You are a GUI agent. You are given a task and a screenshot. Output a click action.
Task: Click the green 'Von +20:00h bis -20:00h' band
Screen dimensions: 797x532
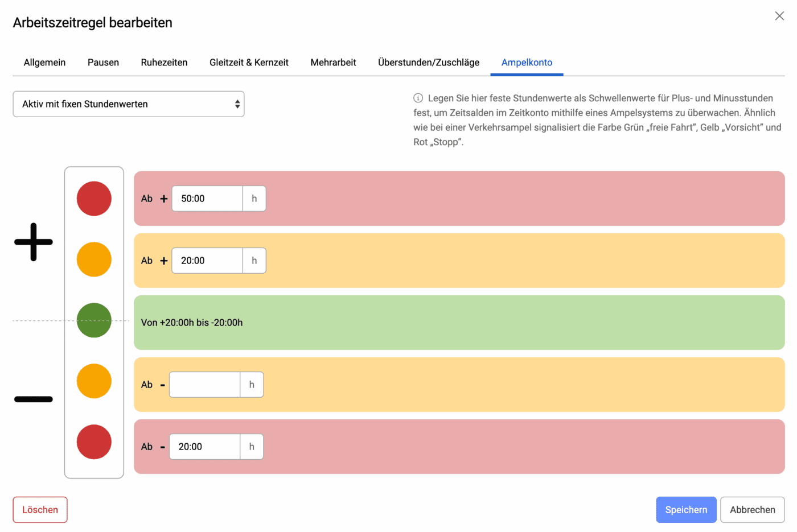(459, 323)
